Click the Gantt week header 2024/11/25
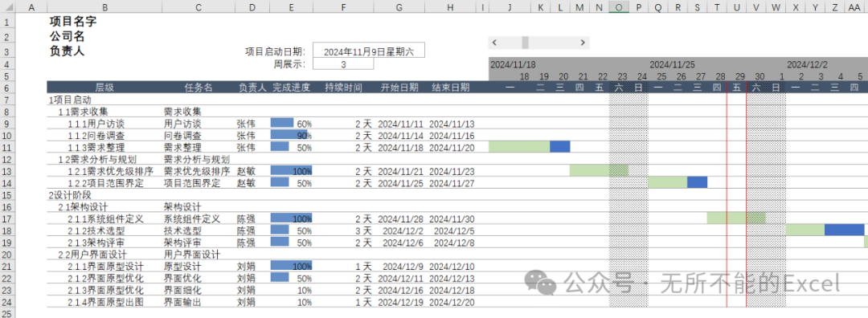 [x=672, y=64]
